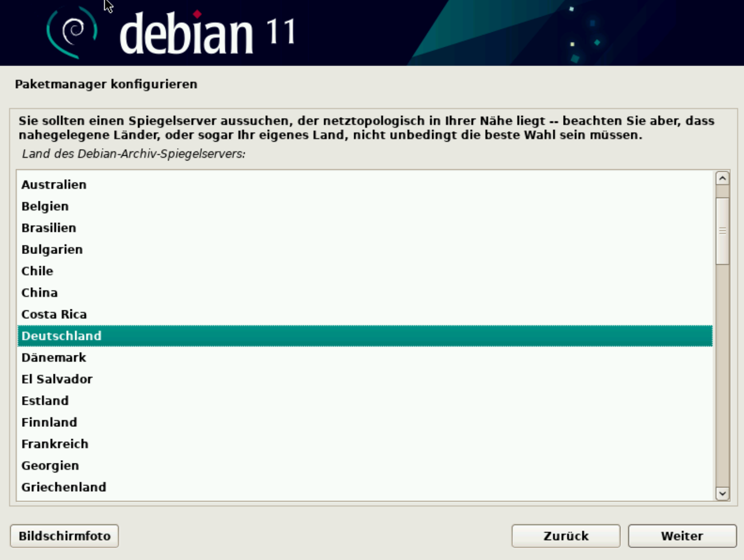
Task: Select Estland as mirror country
Action: [x=365, y=401]
